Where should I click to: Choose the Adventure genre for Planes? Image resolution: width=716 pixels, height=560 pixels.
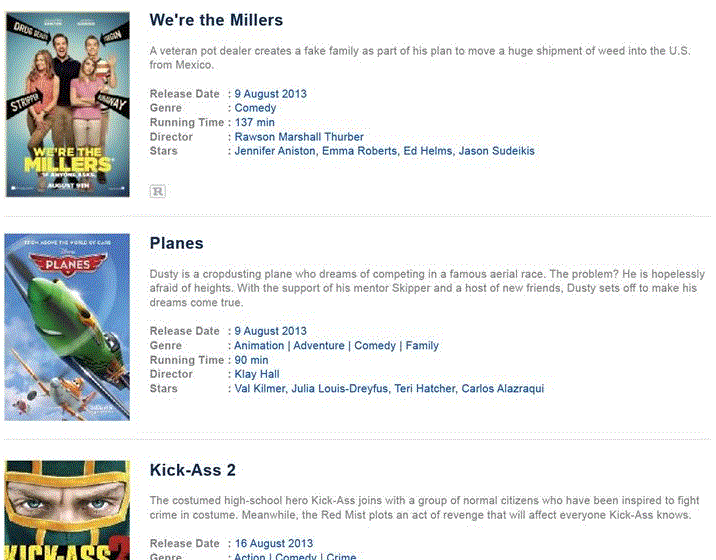click(318, 346)
